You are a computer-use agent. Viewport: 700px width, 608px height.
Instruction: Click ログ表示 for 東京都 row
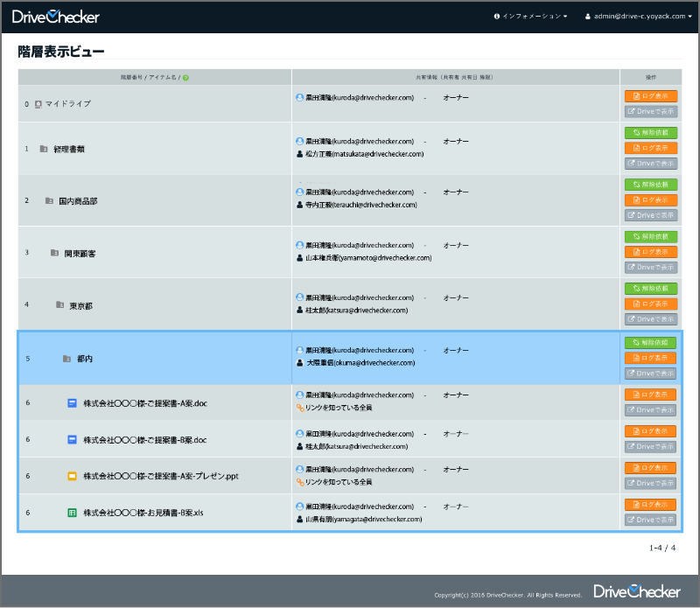tap(651, 304)
